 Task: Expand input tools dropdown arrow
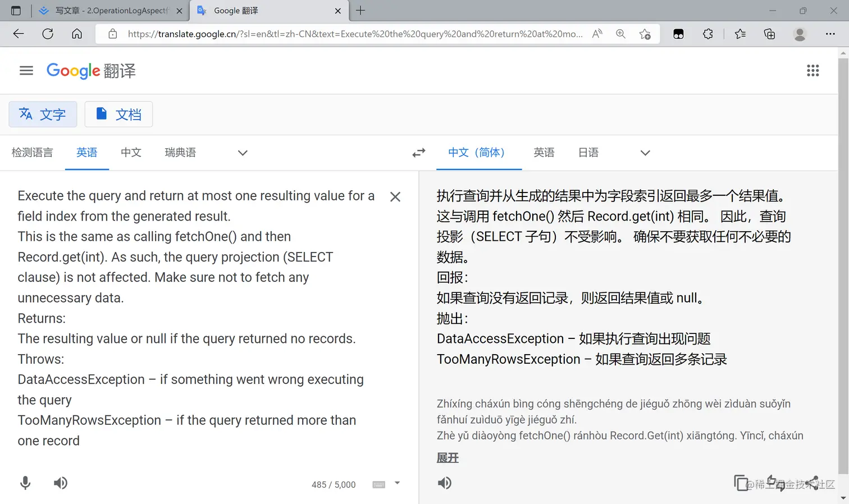pyautogui.click(x=397, y=483)
